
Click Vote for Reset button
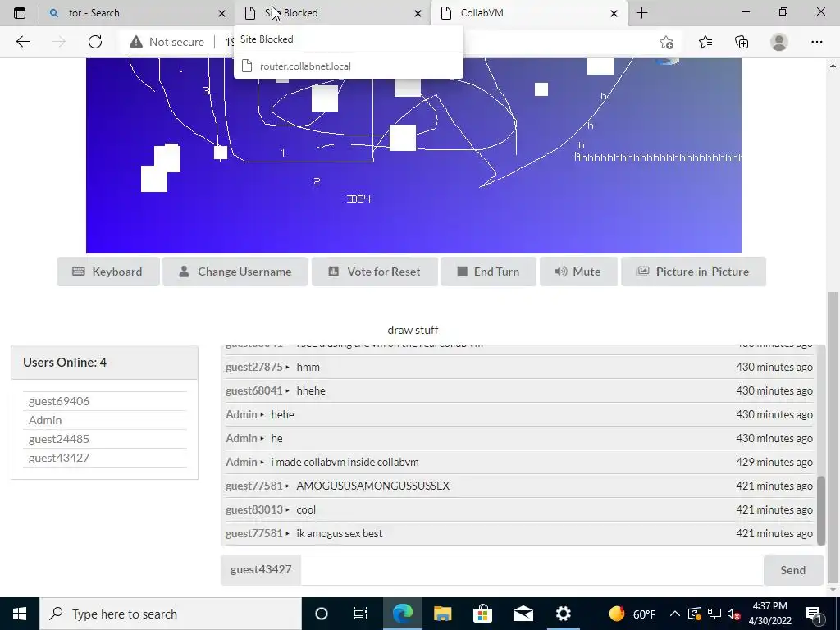tap(374, 272)
